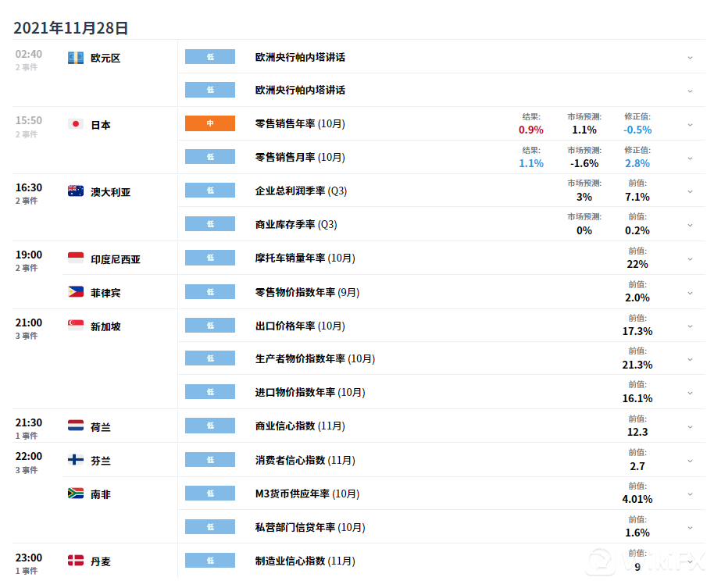The width and height of the screenshot is (714, 588).
Task: Click the Japan flag icon
Action: (76, 124)
